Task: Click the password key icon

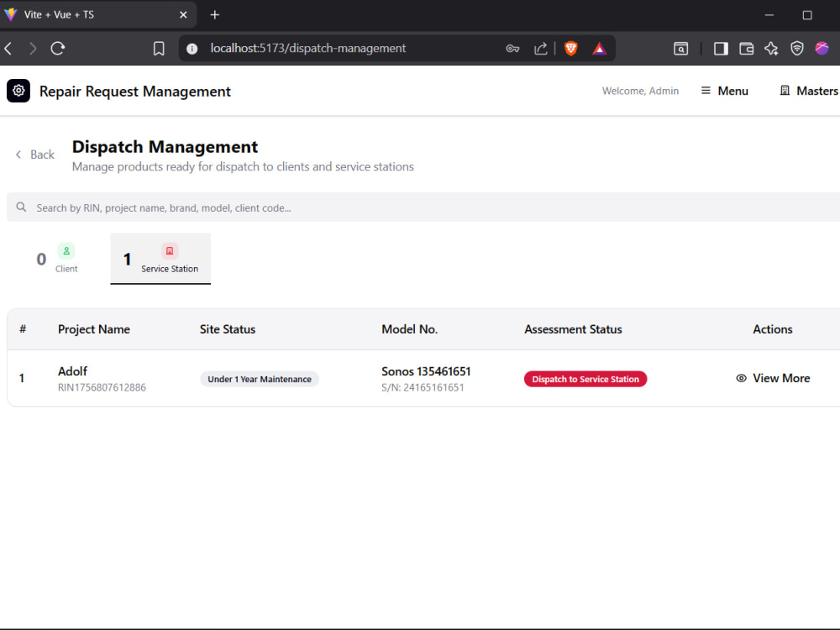Action: tap(512, 49)
